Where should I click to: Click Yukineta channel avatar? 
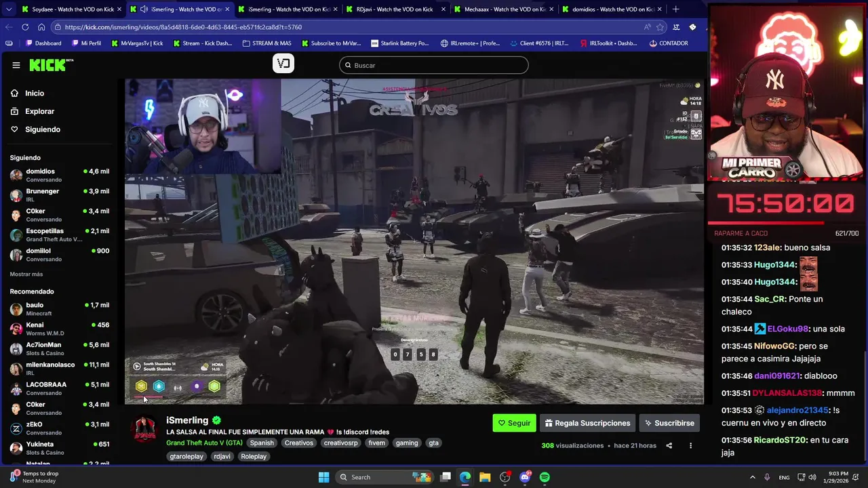(x=16, y=448)
